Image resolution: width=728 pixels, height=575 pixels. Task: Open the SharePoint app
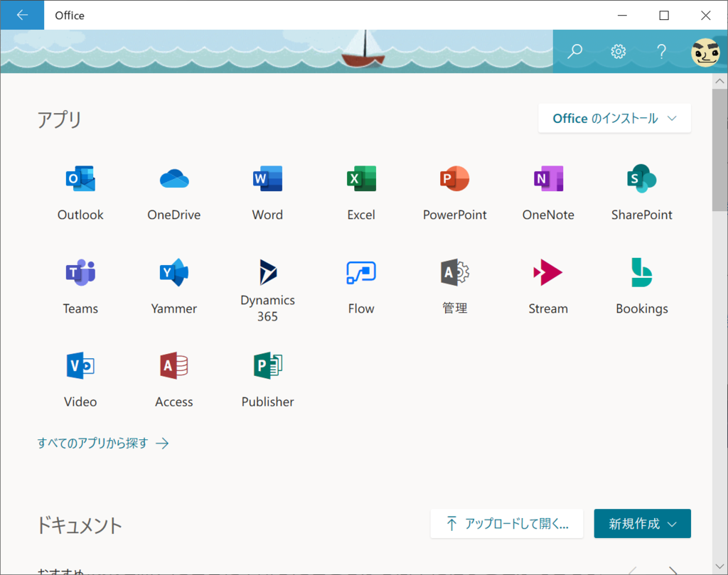point(642,193)
